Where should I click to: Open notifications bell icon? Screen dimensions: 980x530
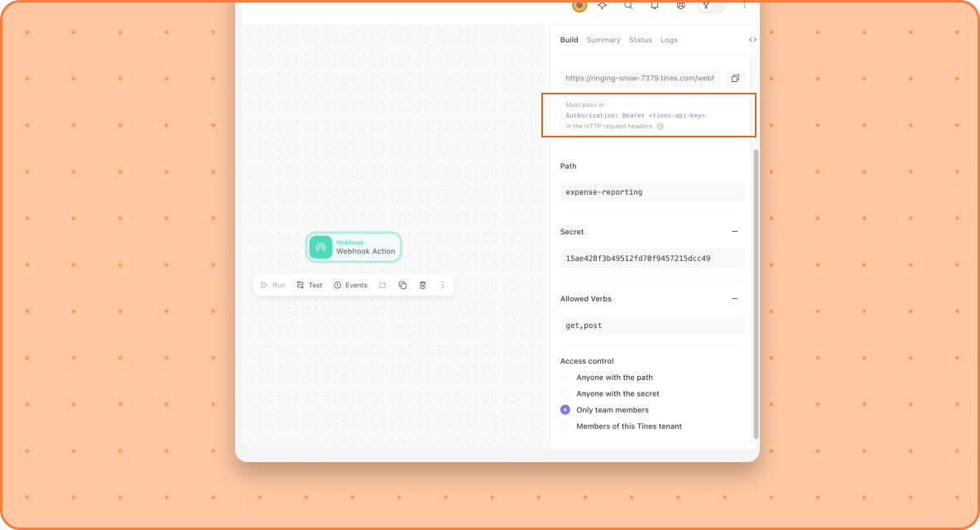(x=655, y=6)
